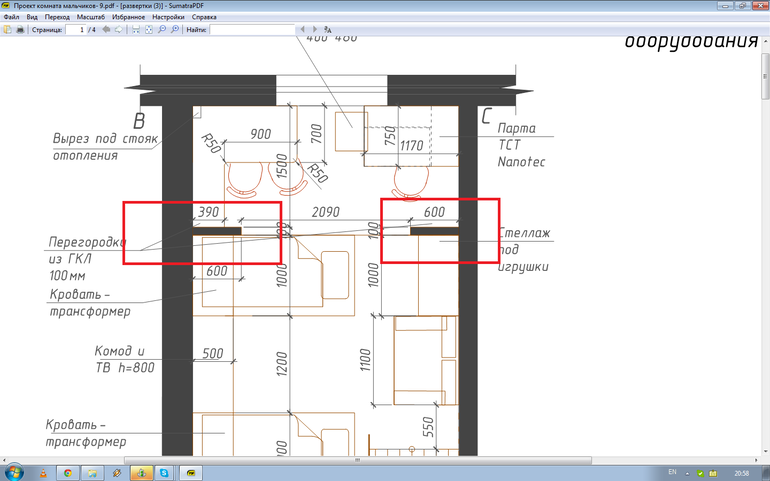
Task: Click the Zoom Out magnifier icon
Action: 162,30
